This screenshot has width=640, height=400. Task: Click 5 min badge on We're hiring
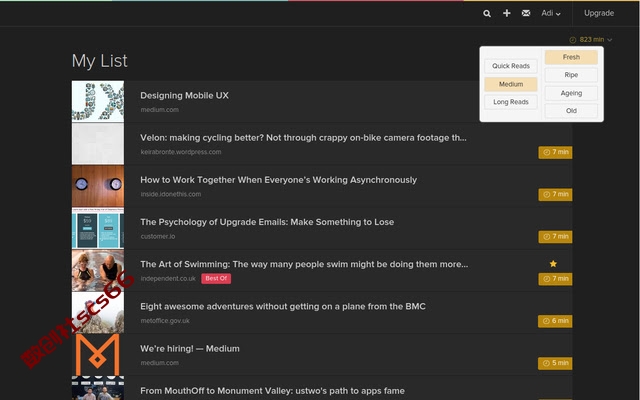coord(555,363)
